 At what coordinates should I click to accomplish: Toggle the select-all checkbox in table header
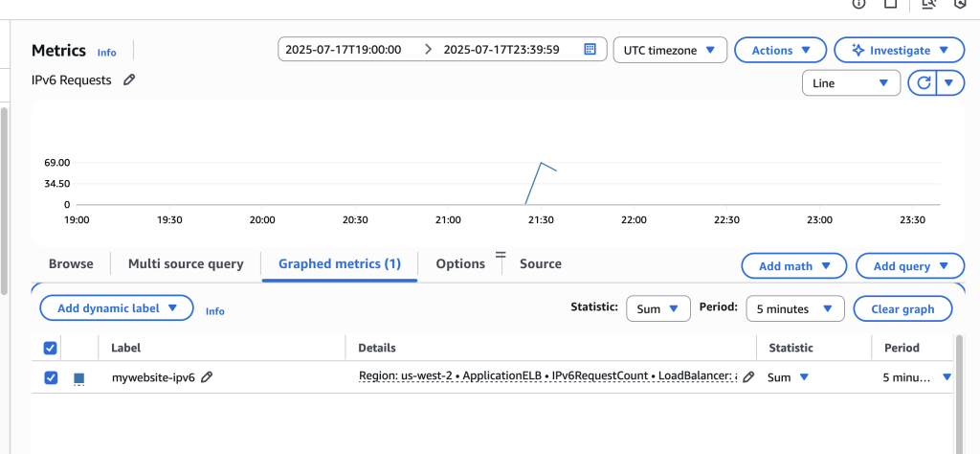click(x=51, y=348)
